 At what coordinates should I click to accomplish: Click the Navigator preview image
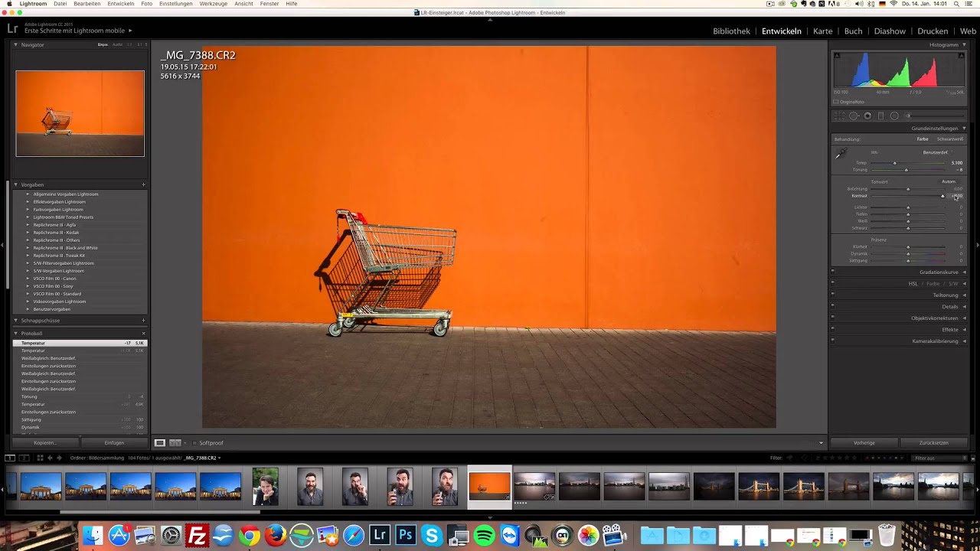tap(80, 113)
